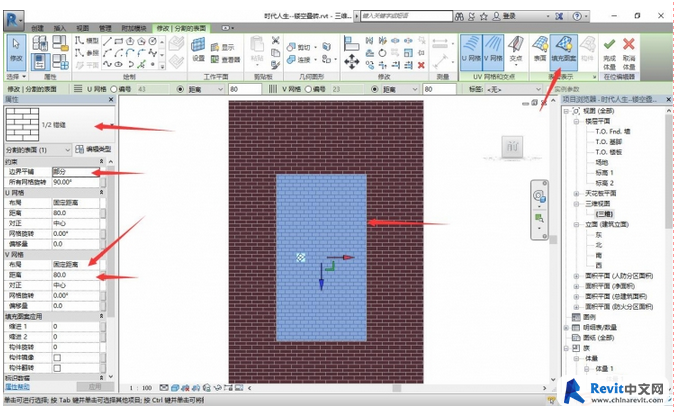Select the U 网格 编号 radio button
This screenshot has width=674, height=412.
point(114,89)
